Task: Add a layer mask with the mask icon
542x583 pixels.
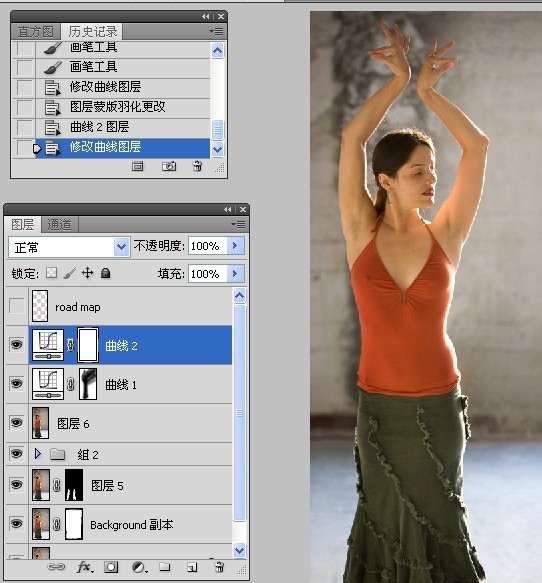Action: 111,567
